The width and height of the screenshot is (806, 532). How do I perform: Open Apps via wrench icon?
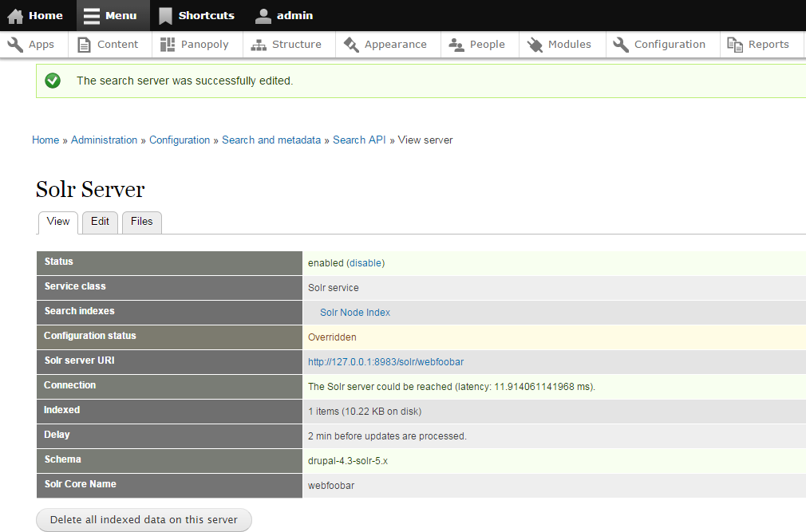pyautogui.click(x=15, y=45)
